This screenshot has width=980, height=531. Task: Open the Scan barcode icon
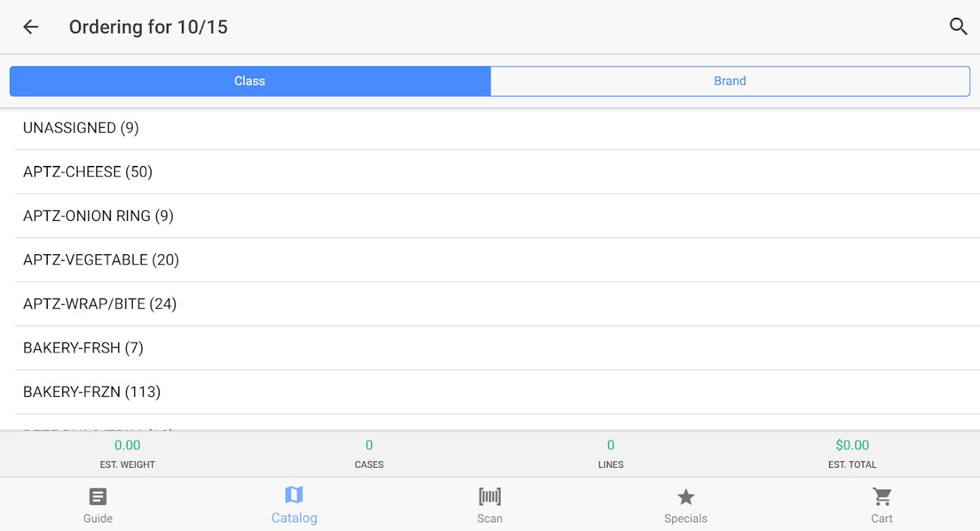coord(490,496)
